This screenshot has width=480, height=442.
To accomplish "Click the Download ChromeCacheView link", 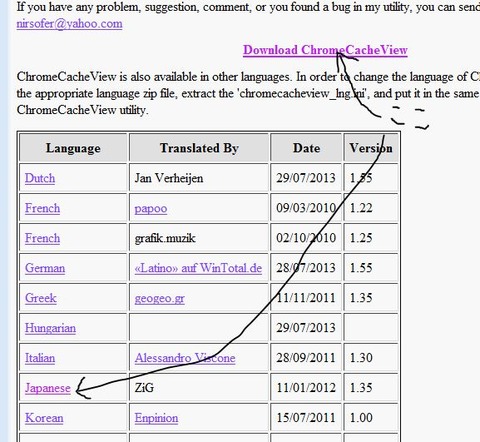I will [x=325, y=50].
